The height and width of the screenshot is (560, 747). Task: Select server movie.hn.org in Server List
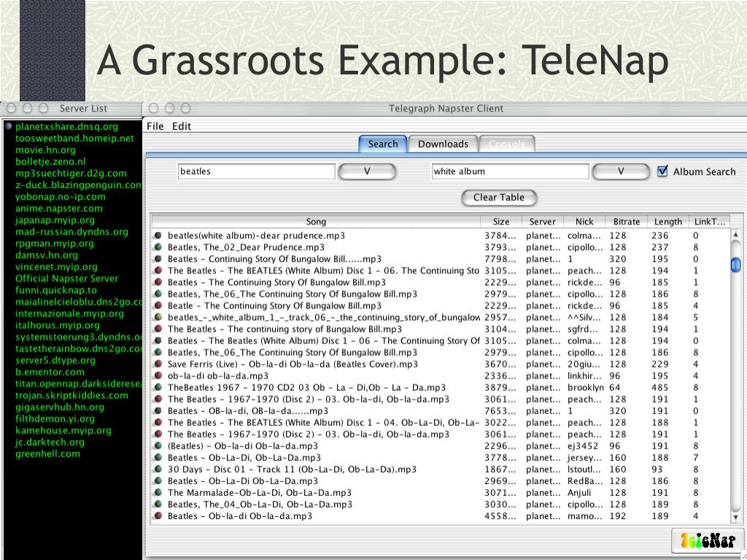(46, 150)
